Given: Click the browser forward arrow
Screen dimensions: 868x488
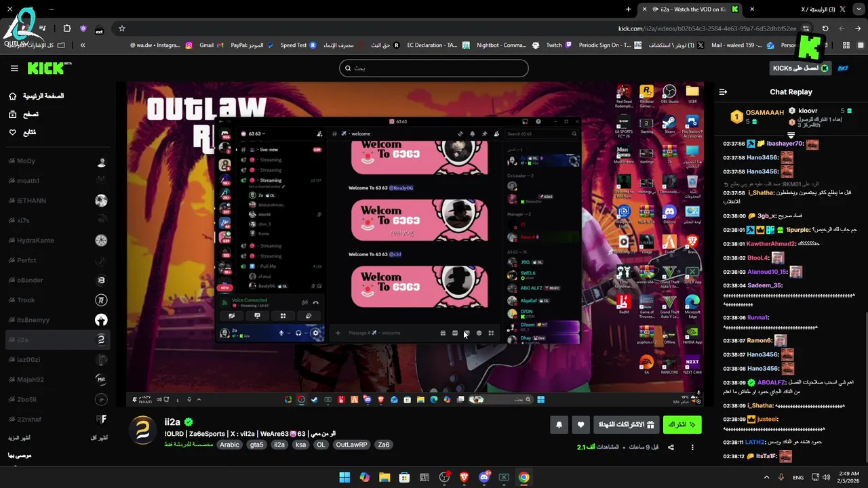Looking at the screenshot, I should point(842,28).
